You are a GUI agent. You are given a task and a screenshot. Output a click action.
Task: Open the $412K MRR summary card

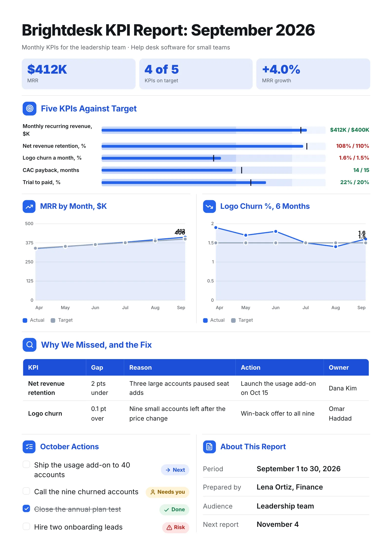(x=78, y=74)
